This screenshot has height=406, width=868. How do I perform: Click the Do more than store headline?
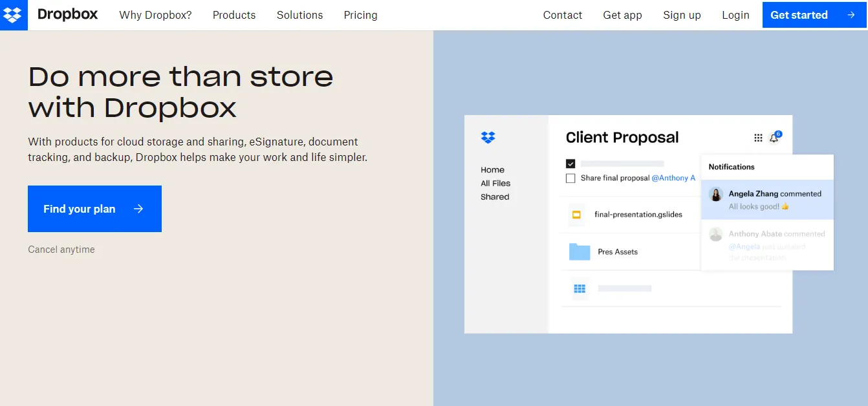(x=181, y=92)
